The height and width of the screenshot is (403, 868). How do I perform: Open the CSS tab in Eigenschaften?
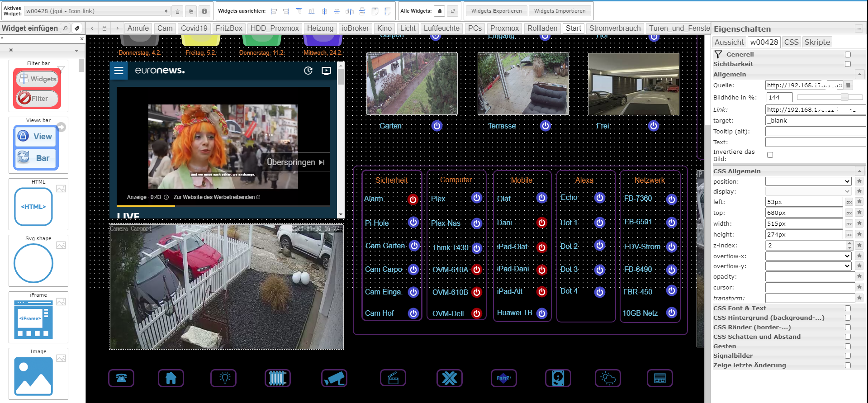point(791,42)
